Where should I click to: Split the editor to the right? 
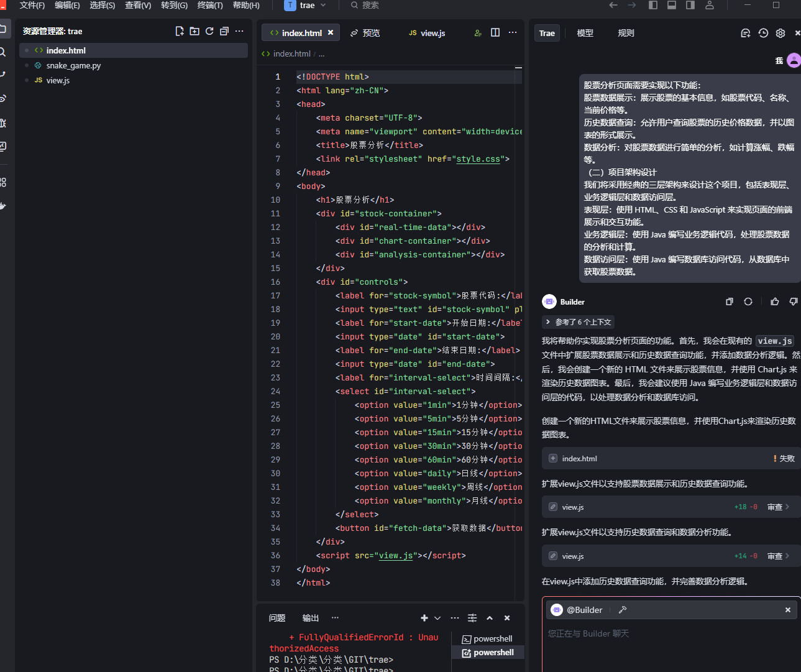(x=495, y=32)
